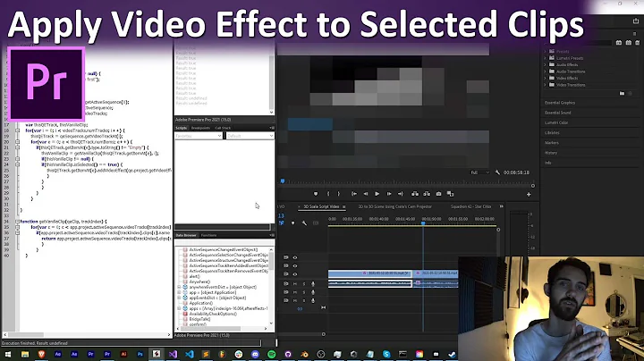The width and height of the screenshot is (644, 361).
Task: Open Discord from the taskbar
Action: click(x=255, y=354)
